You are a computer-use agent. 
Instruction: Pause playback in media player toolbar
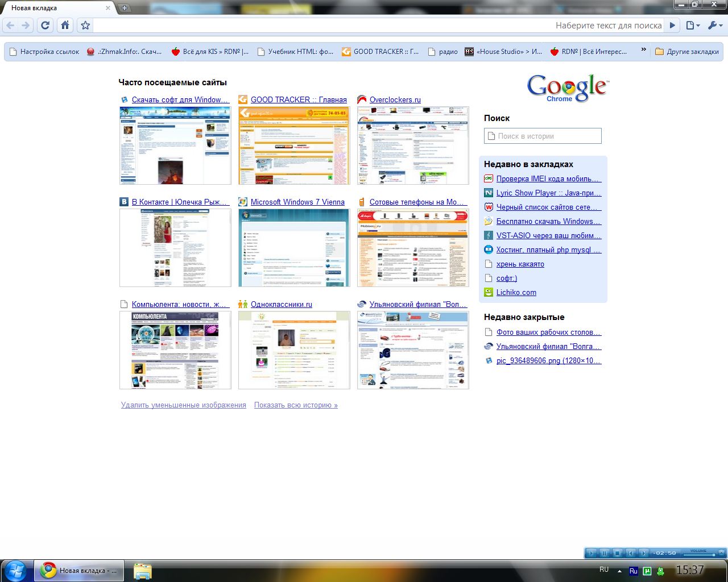(605, 552)
